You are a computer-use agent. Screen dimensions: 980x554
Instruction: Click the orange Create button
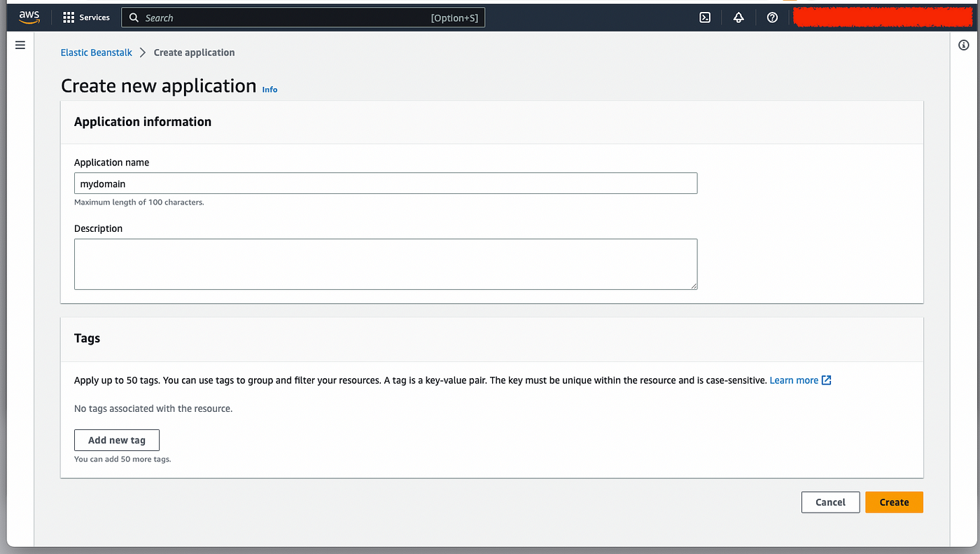tap(894, 502)
